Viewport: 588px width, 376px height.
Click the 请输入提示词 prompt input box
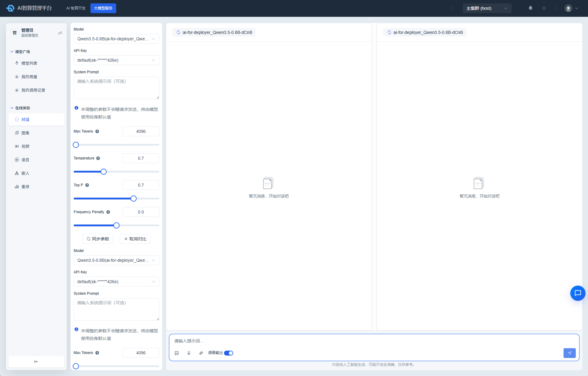[x=374, y=341]
